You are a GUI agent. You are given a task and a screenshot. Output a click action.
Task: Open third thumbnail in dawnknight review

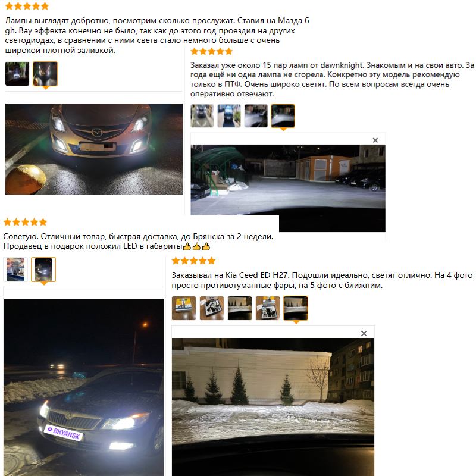tap(256, 115)
